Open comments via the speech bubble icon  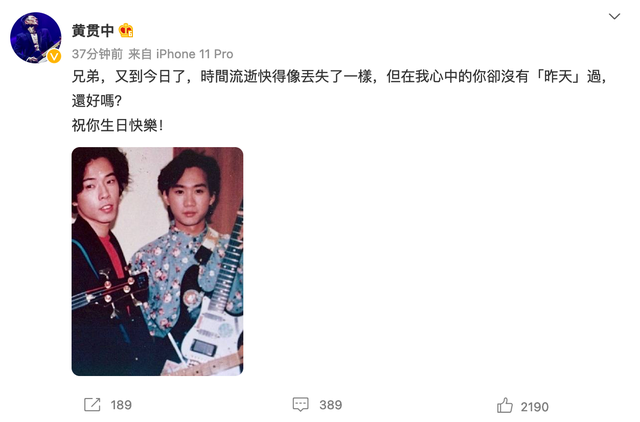click(301, 404)
